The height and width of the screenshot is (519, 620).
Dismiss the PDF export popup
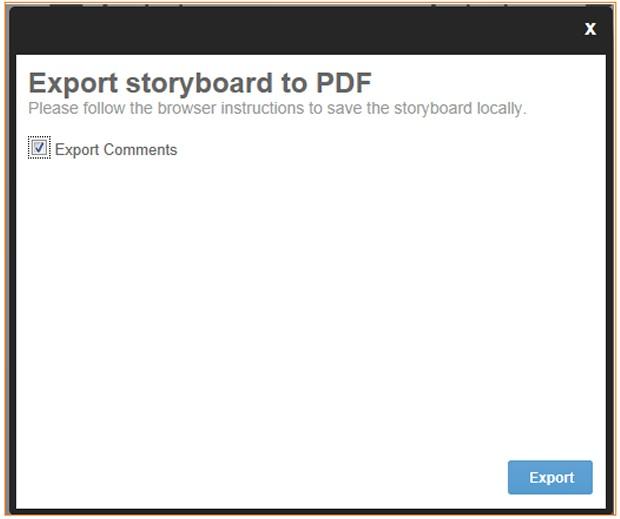click(590, 28)
